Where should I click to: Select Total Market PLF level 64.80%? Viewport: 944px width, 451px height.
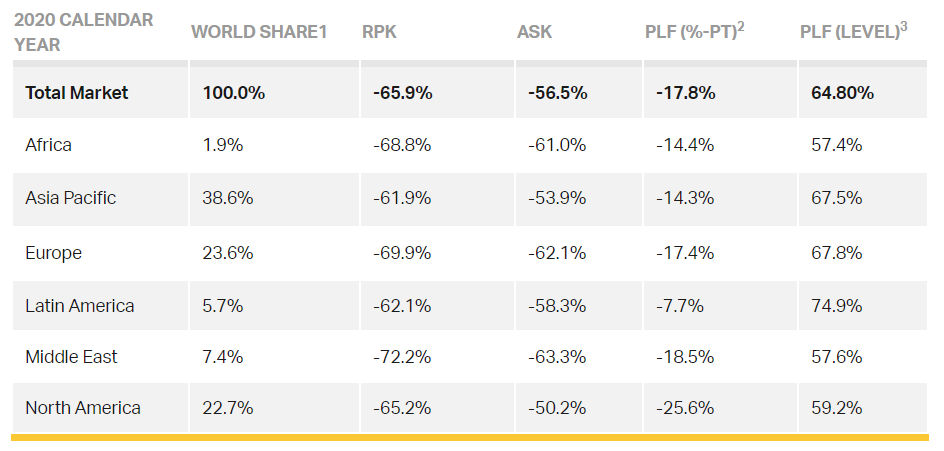(x=842, y=93)
